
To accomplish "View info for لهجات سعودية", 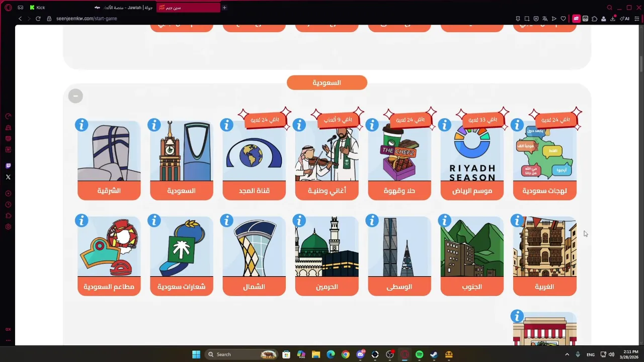I will [517, 125].
